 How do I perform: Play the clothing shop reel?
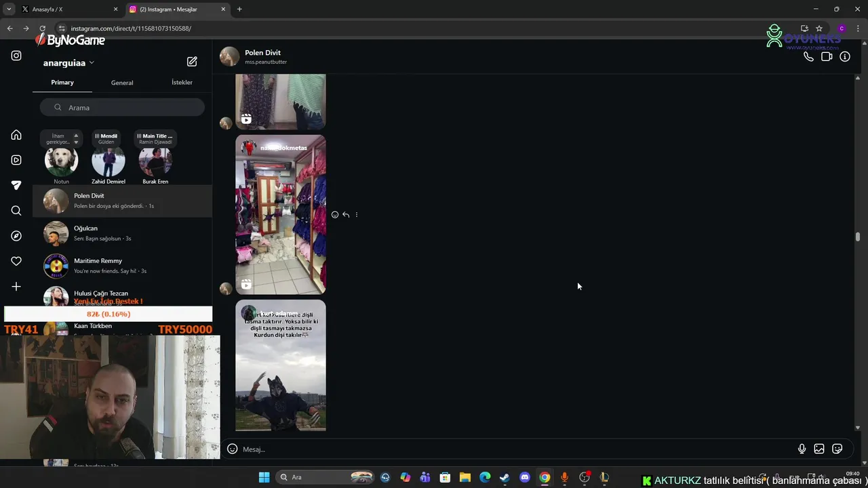(281, 214)
